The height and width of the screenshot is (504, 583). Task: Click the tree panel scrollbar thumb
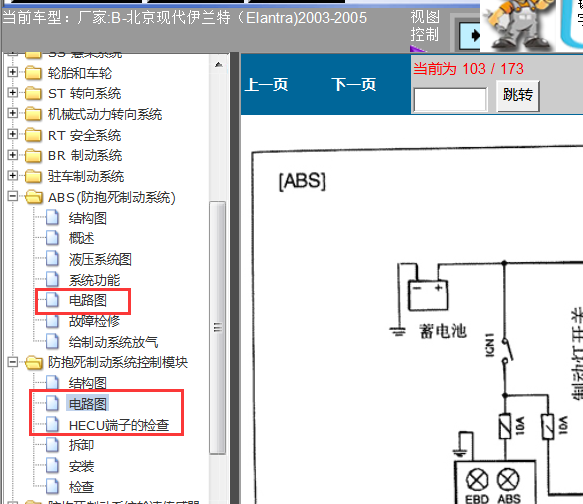[218, 327]
